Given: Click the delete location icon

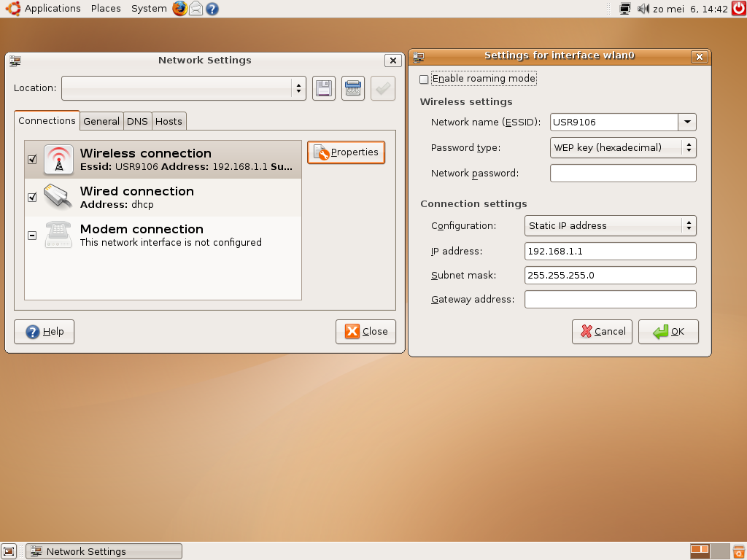Looking at the screenshot, I should 353,88.
